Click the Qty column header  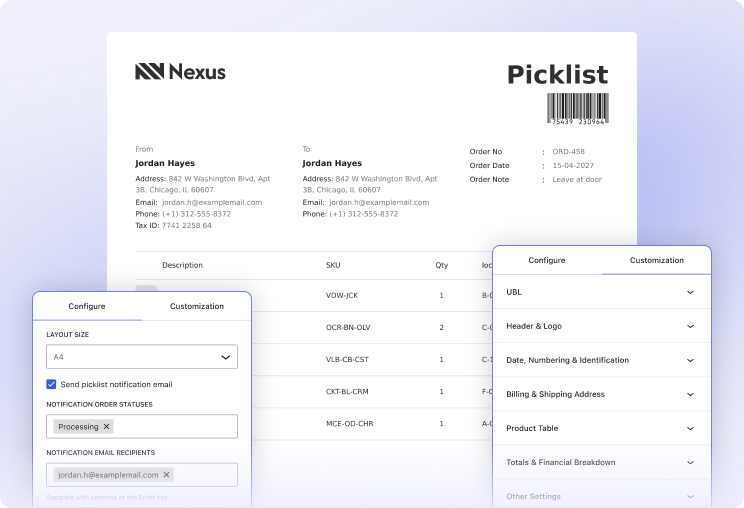[442, 265]
